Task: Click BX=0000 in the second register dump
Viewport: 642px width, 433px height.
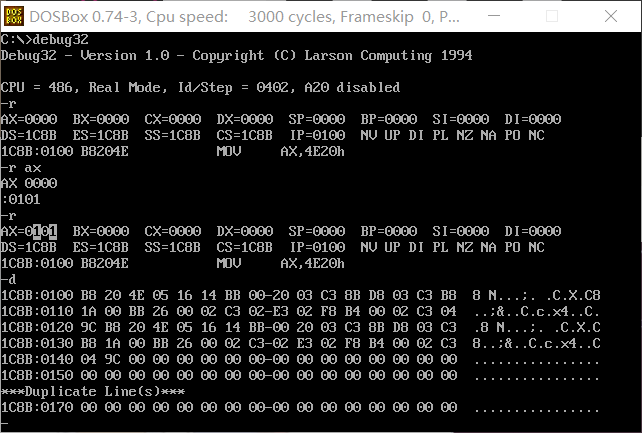Action: click(x=101, y=231)
